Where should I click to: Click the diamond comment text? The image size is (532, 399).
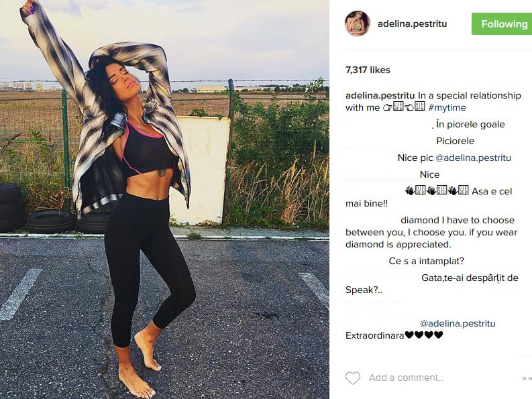click(x=431, y=232)
